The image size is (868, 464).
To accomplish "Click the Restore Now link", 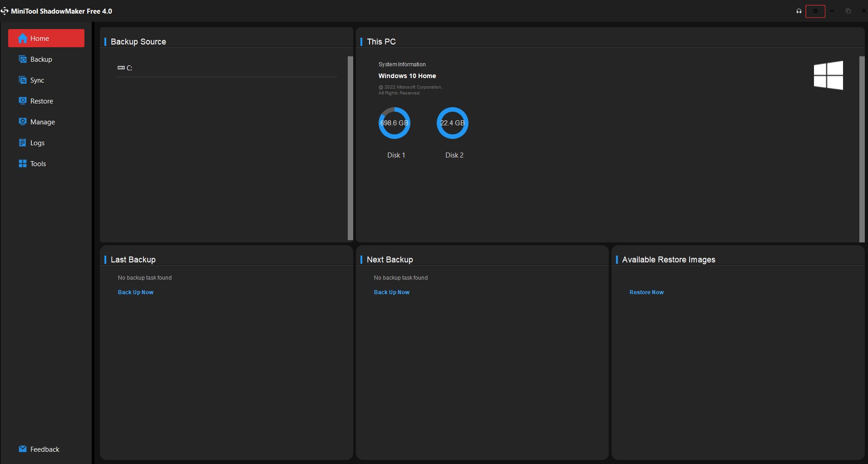I will coord(646,292).
